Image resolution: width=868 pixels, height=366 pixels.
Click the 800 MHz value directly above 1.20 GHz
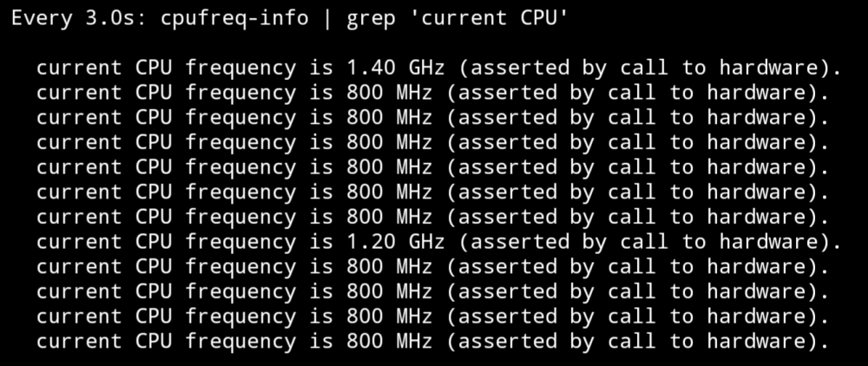(x=389, y=218)
